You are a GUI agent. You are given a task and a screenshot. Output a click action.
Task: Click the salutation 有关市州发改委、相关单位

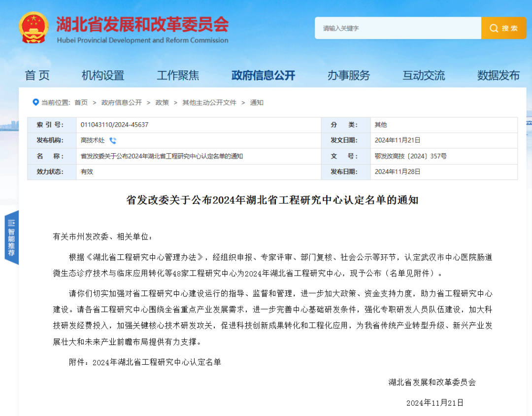point(102,237)
